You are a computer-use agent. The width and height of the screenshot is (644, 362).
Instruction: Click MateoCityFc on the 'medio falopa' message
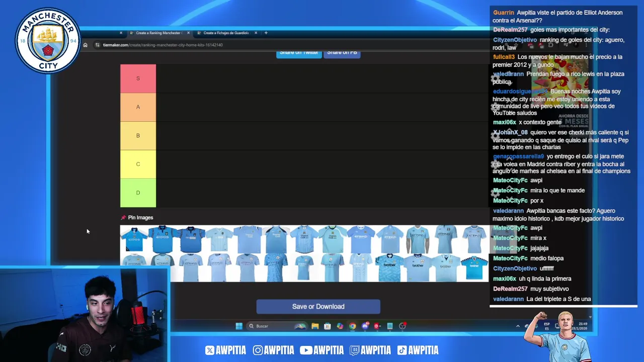[510, 258]
